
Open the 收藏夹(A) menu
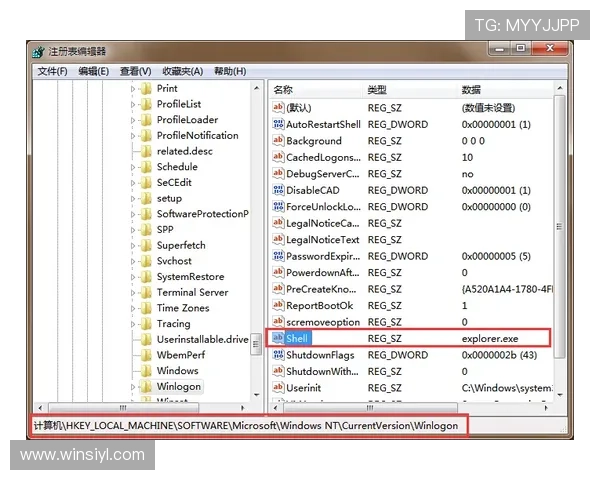[182, 72]
